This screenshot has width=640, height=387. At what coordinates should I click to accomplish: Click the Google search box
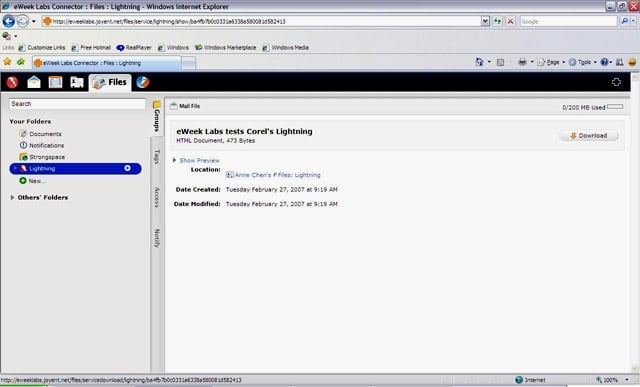568,21
